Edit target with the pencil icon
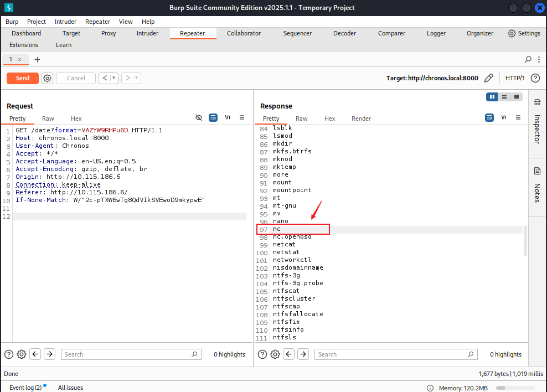 coord(489,78)
